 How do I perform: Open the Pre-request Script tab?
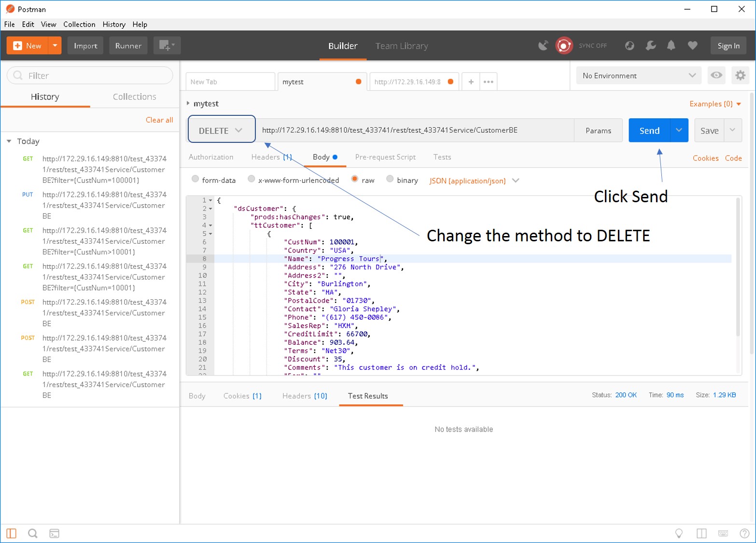coord(385,157)
